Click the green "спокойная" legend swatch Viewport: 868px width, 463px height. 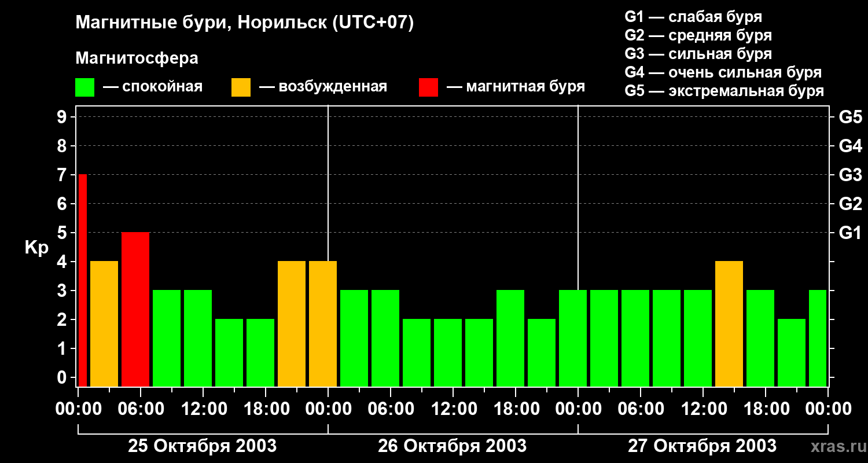[x=85, y=87]
